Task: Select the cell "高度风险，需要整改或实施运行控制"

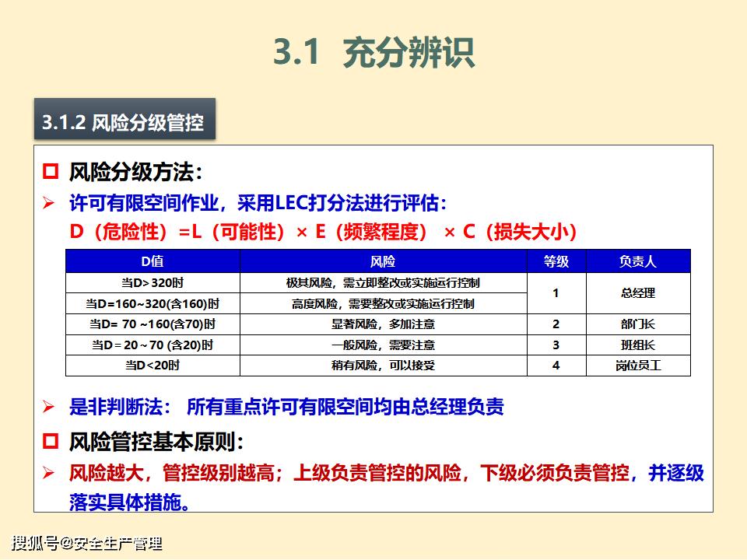Action: click(x=384, y=304)
